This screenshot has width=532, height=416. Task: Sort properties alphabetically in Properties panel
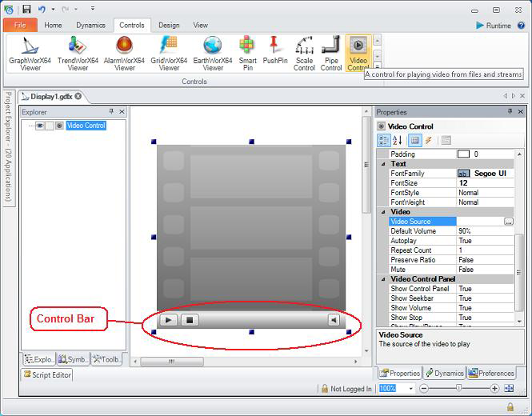[x=397, y=140]
